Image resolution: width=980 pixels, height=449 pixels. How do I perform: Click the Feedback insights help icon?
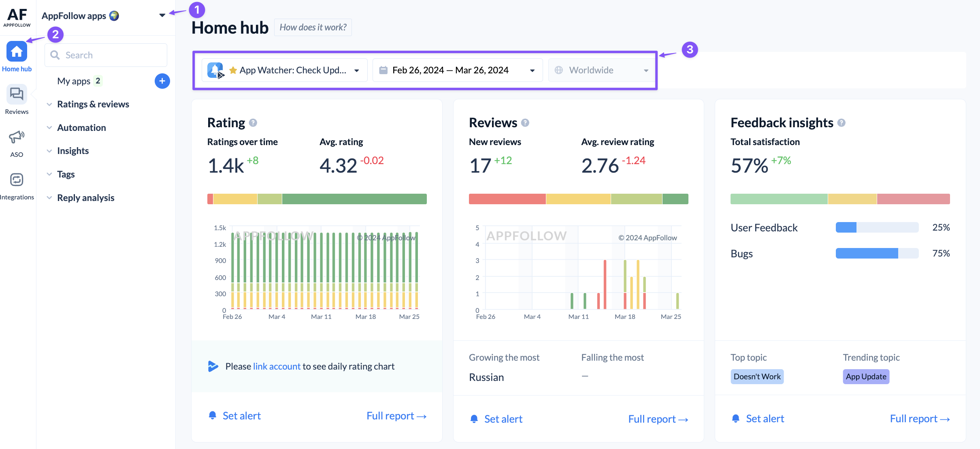pos(842,123)
